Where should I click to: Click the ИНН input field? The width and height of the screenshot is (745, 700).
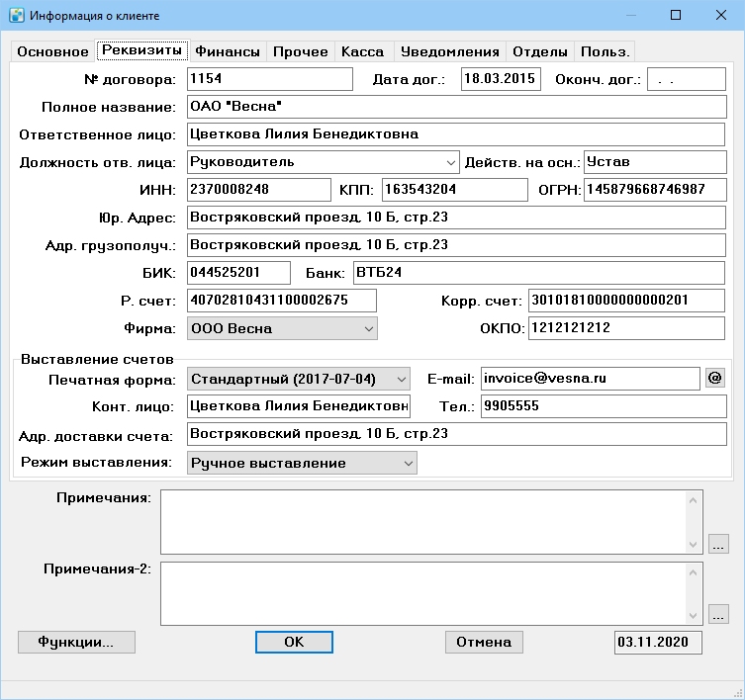259,190
